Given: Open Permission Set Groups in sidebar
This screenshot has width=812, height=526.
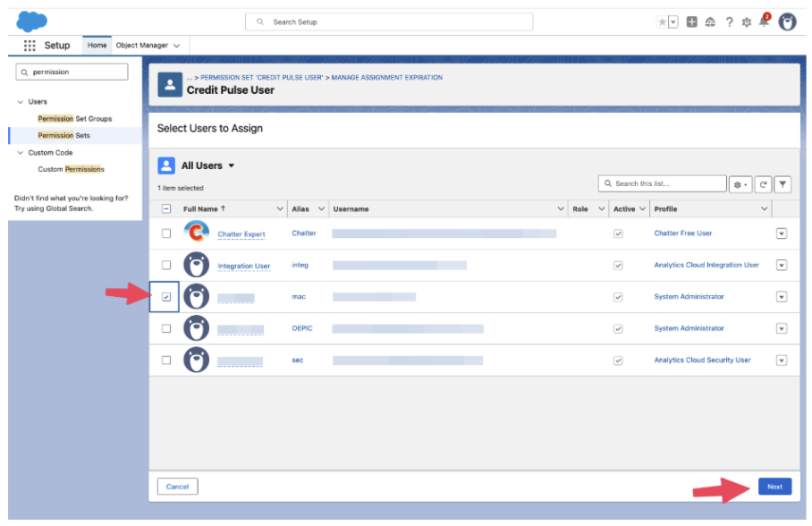Looking at the screenshot, I should [x=75, y=119].
